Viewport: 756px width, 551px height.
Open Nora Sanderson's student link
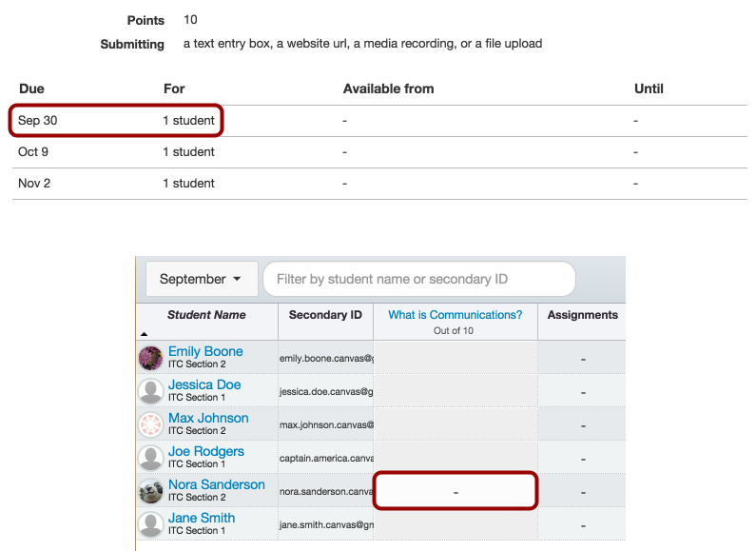(216, 485)
